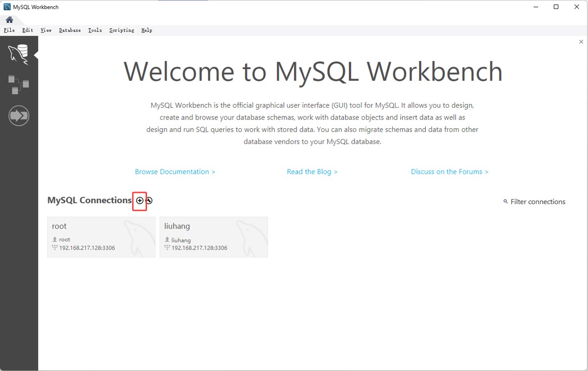Click 192.168.217.128:3306 in root tile
The height and width of the screenshot is (371, 588).
(x=87, y=248)
